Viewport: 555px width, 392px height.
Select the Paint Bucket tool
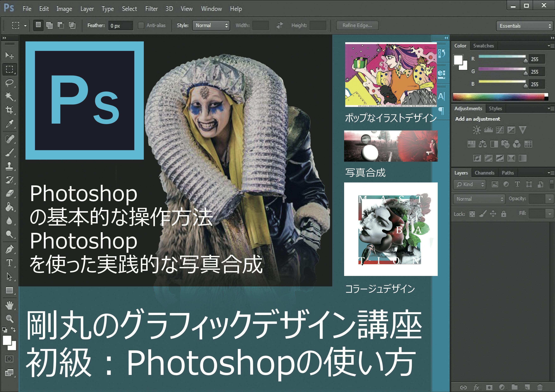(x=9, y=207)
